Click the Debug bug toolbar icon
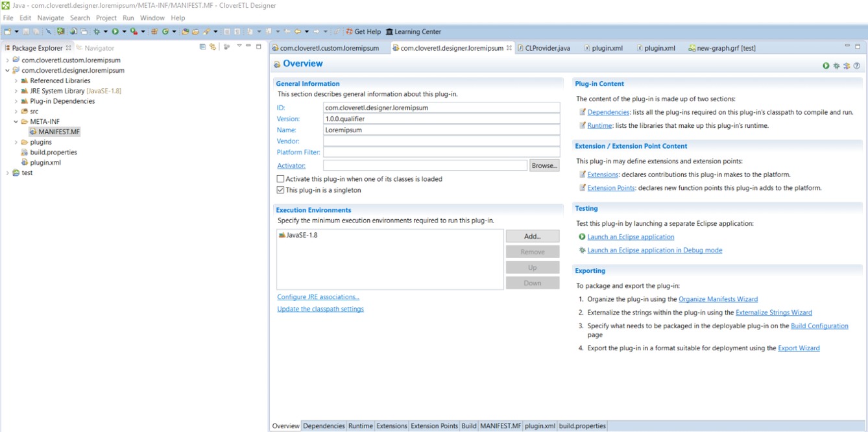This screenshot has width=868, height=432. 97,31
